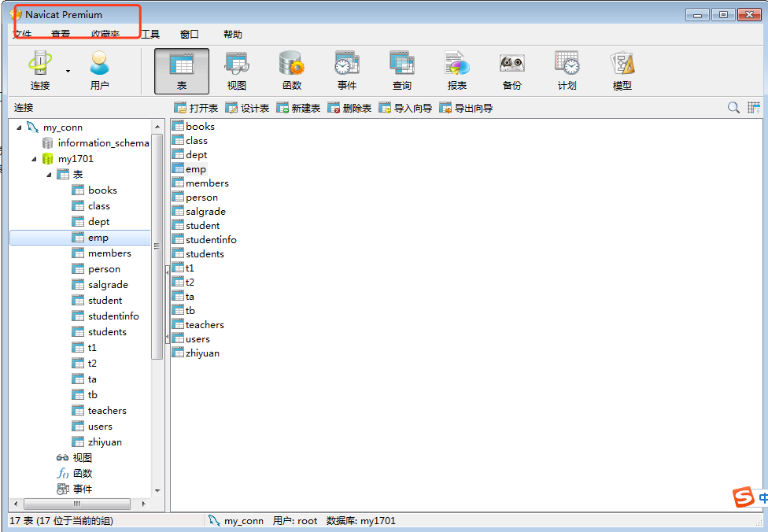Collapse the 表 (Tables) tree folder
The image size is (768, 532).
pyautogui.click(x=50, y=175)
